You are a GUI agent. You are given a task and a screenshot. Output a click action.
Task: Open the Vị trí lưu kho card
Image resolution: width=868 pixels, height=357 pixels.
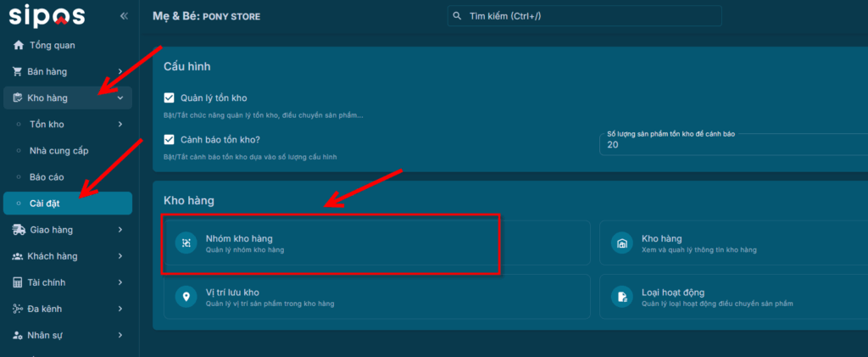point(377,297)
